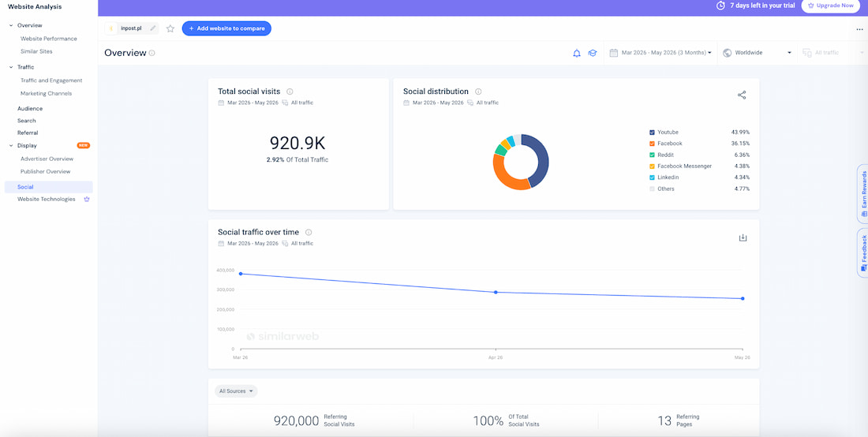Click the pencil edit icon beside inpost.pl
This screenshot has height=437, width=868.
pos(153,28)
